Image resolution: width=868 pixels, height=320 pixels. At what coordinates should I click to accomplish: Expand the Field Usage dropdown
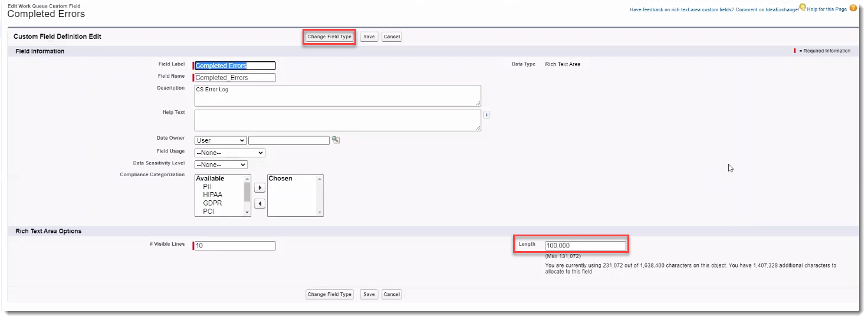[x=229, y=153]
